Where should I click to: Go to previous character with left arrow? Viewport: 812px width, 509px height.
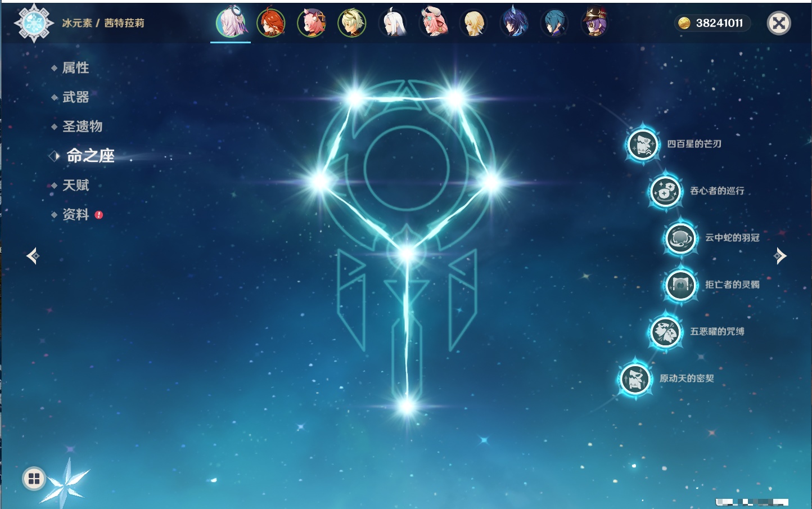tap(33, 256)
